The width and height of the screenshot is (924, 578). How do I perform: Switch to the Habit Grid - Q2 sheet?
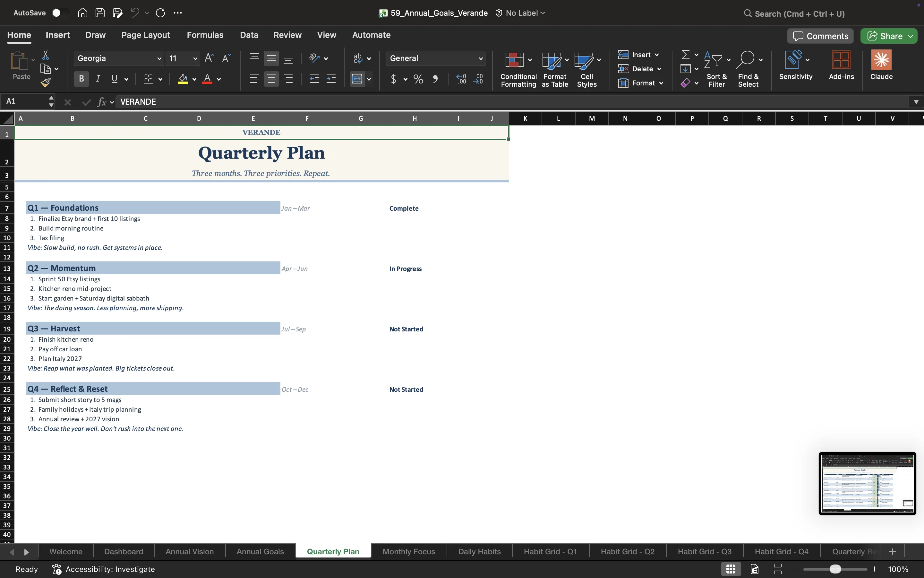click(x=627, y=552)
